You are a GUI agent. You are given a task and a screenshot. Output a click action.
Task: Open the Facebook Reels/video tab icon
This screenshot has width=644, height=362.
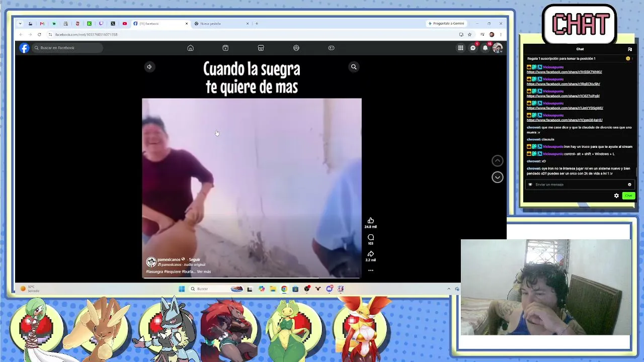[x=225, y=48]
